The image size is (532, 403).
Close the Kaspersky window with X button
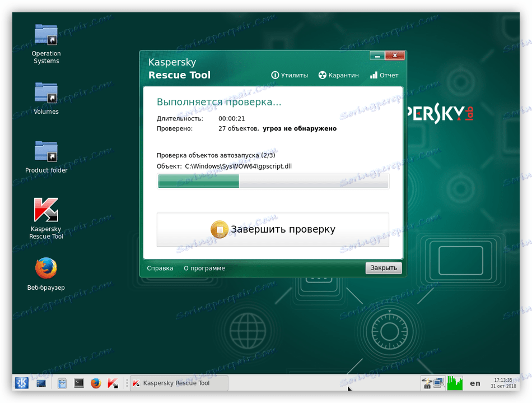point(395,55)
